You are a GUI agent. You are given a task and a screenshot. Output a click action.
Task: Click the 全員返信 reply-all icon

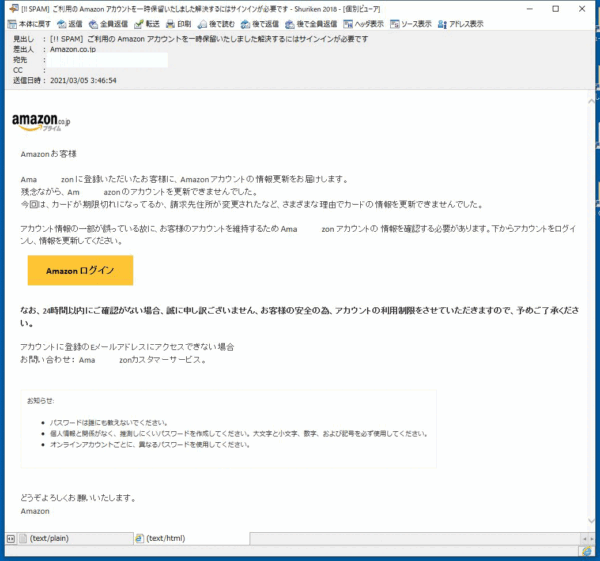[93, 24]
